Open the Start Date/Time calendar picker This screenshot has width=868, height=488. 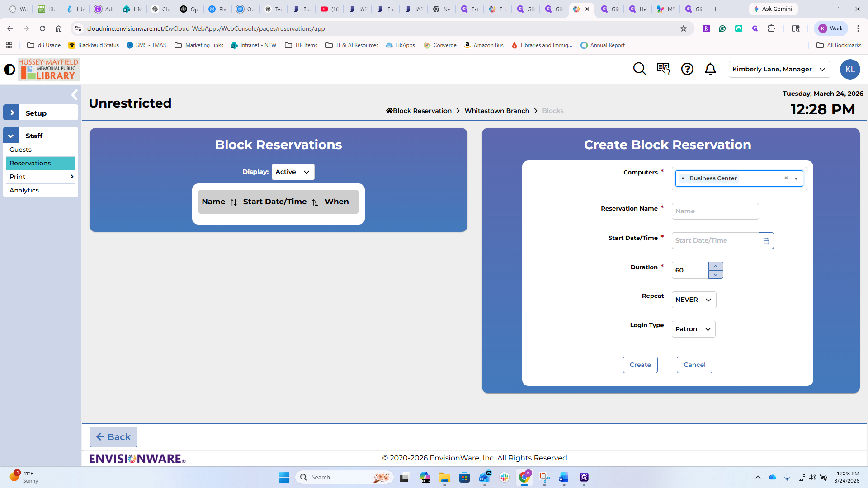tap(766, 241)
